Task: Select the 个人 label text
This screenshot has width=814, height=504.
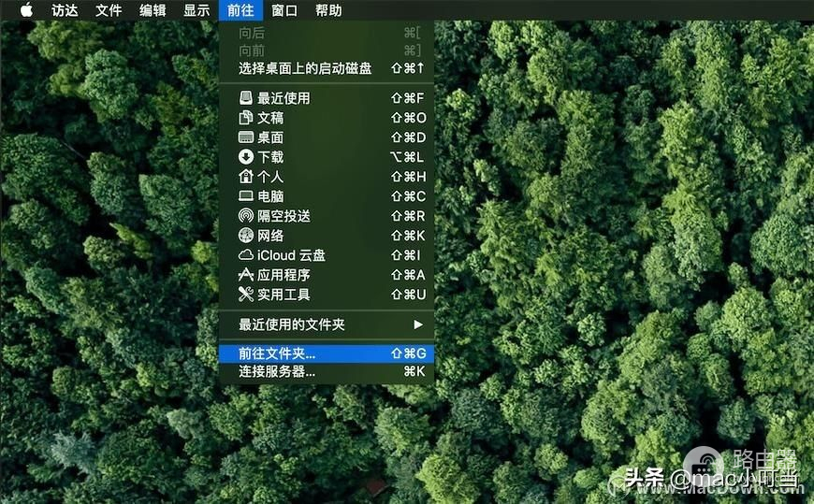Action: pos(270,177)
